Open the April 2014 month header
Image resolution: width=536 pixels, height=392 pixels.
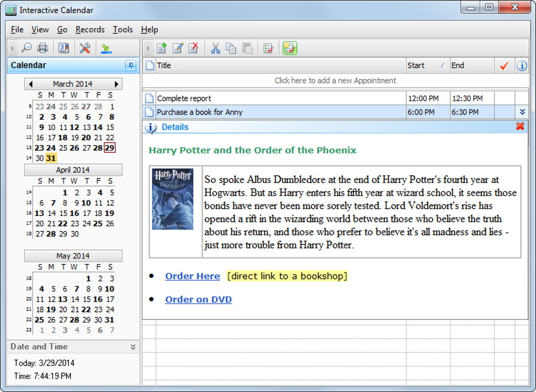click(x=73, y=170)
